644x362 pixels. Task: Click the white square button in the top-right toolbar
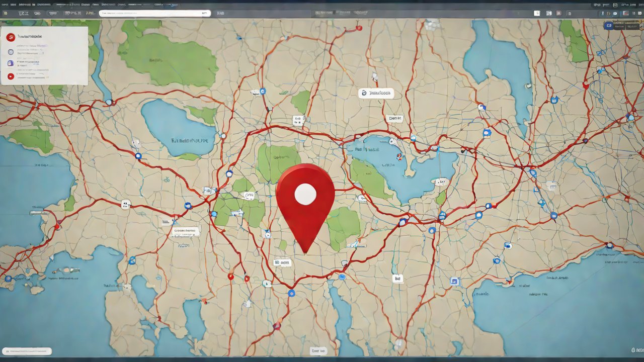[537, 13]
